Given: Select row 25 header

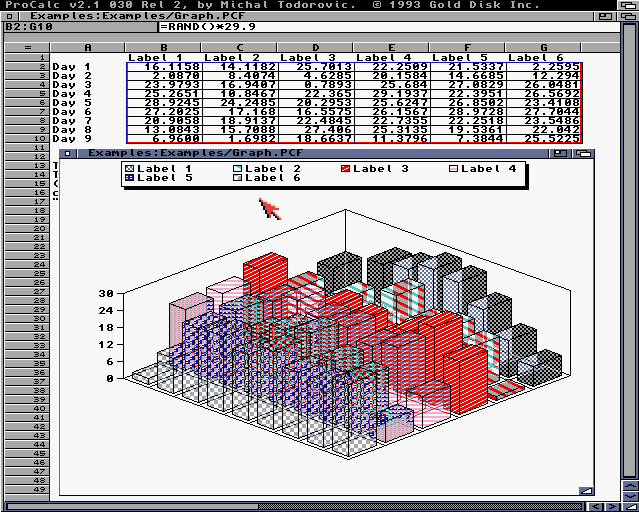Looking at the screenshot, I should (27, 274).
